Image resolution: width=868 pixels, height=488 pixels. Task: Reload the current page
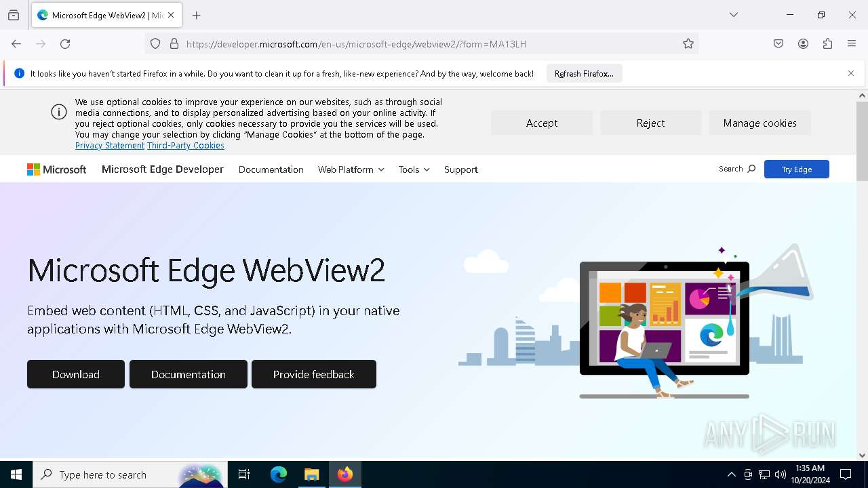(65, 44)
